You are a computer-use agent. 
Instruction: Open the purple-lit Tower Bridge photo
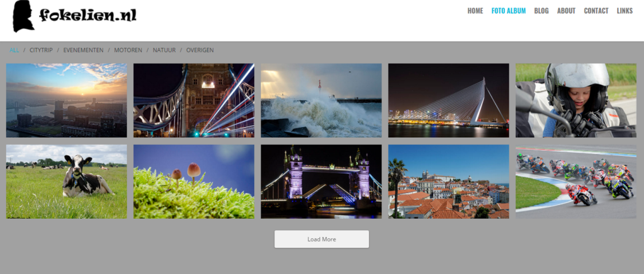321,182
